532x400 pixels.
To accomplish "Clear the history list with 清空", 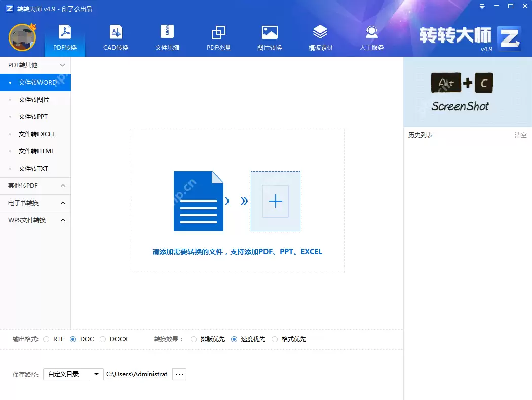I will [x=520, y=135].
